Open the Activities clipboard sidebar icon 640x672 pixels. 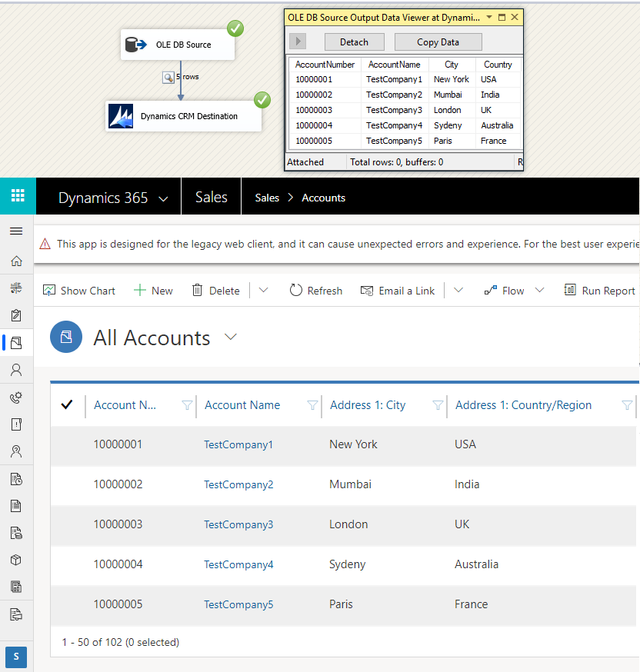(16, 315)
